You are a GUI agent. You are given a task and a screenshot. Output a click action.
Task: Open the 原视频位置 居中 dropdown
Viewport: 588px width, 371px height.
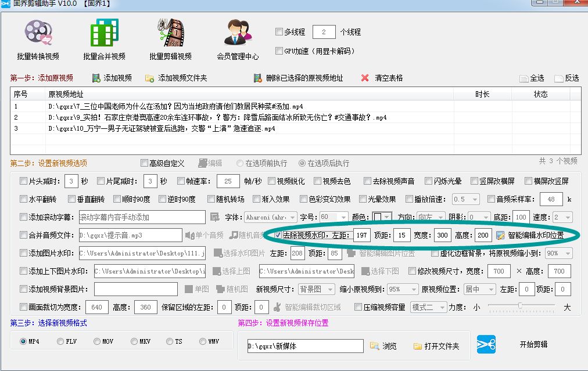pos(479,289)
